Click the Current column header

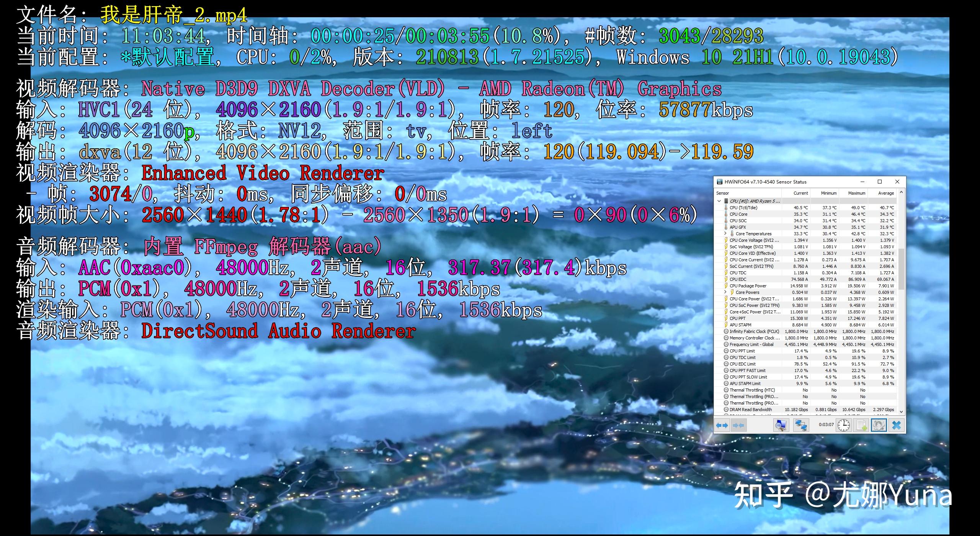pyautogui.click(x=796, y=193)
